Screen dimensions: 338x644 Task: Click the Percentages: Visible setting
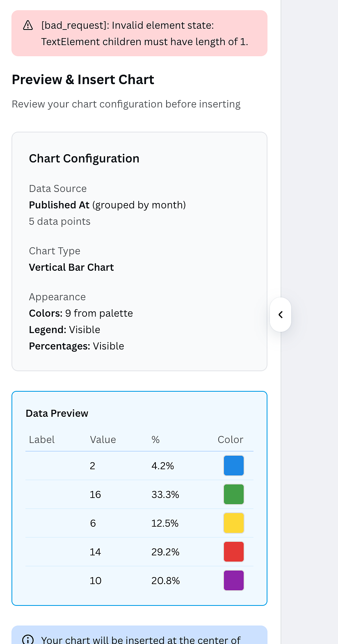(x=76, y=346)
